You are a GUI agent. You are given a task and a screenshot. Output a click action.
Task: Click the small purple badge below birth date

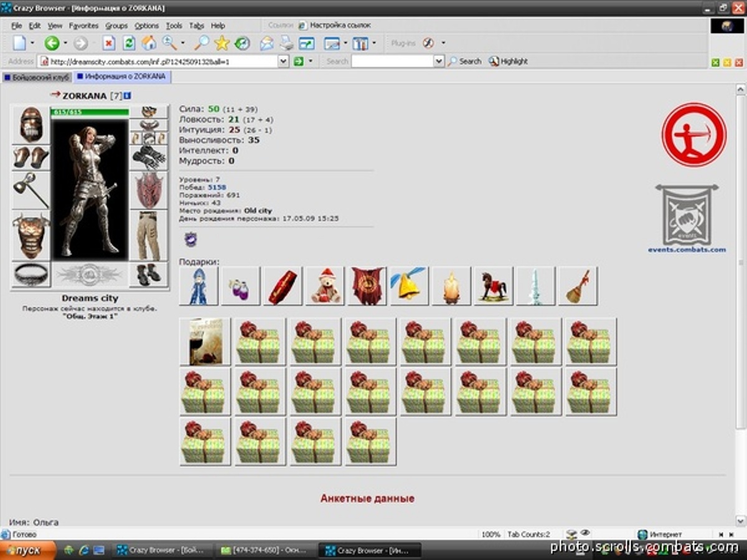coord(190,239)
